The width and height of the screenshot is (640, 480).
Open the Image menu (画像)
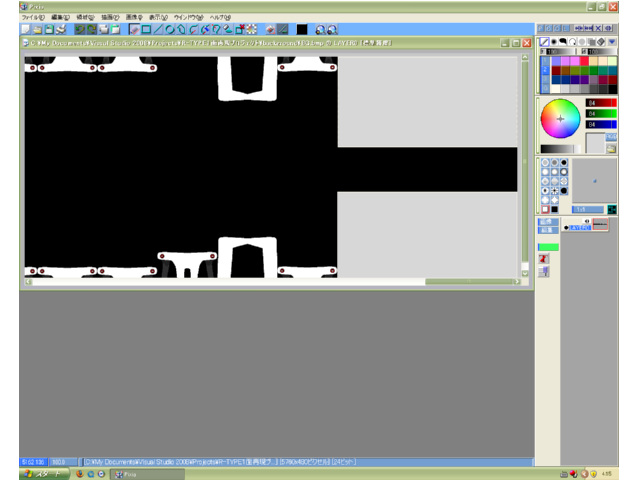pyautogui.click(x=134, y=18)
